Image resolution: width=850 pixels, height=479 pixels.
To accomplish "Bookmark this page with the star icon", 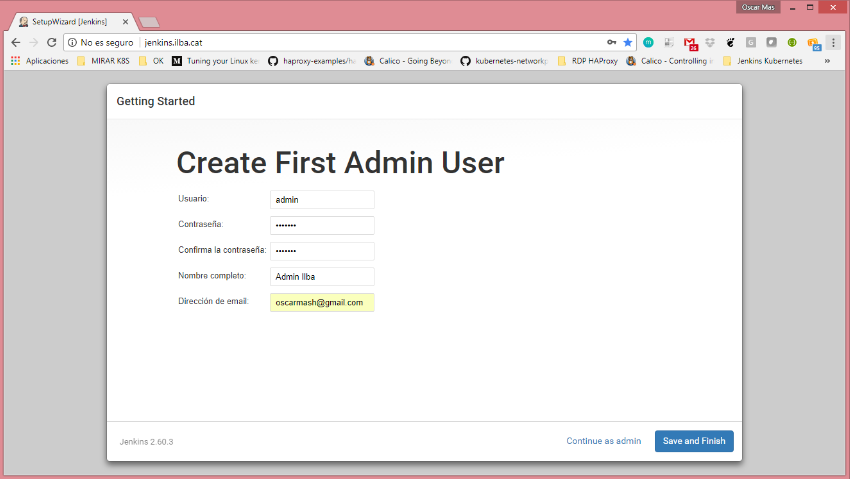I will 628,42.
